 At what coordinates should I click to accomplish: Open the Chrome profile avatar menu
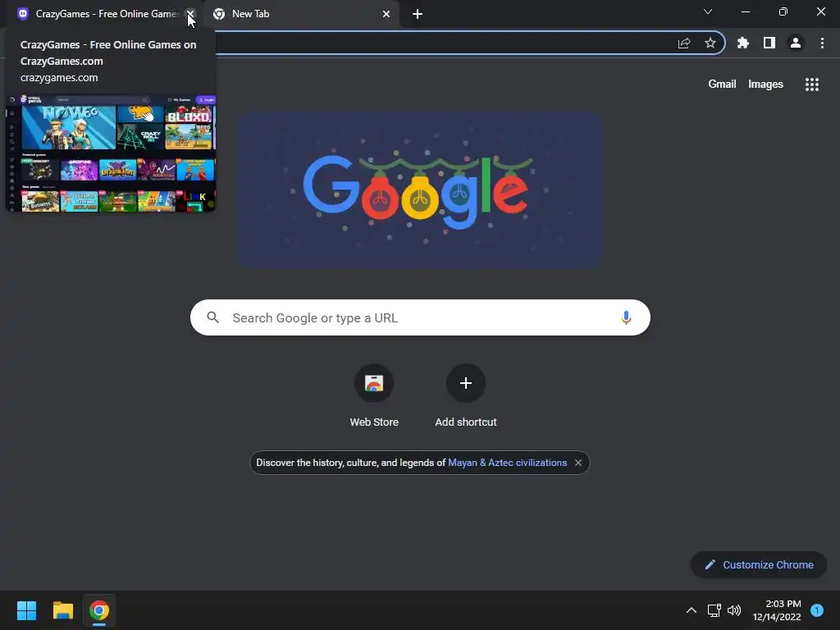pyautogui.click(x=796, y=43)
